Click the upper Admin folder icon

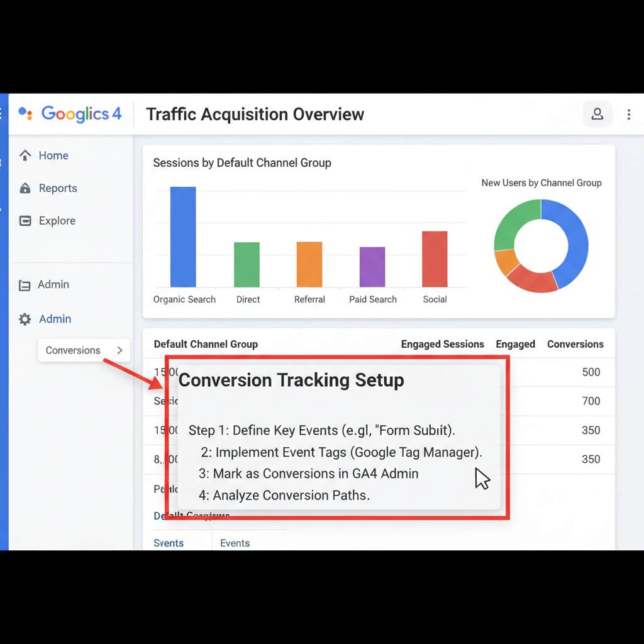tap(25, 285)
